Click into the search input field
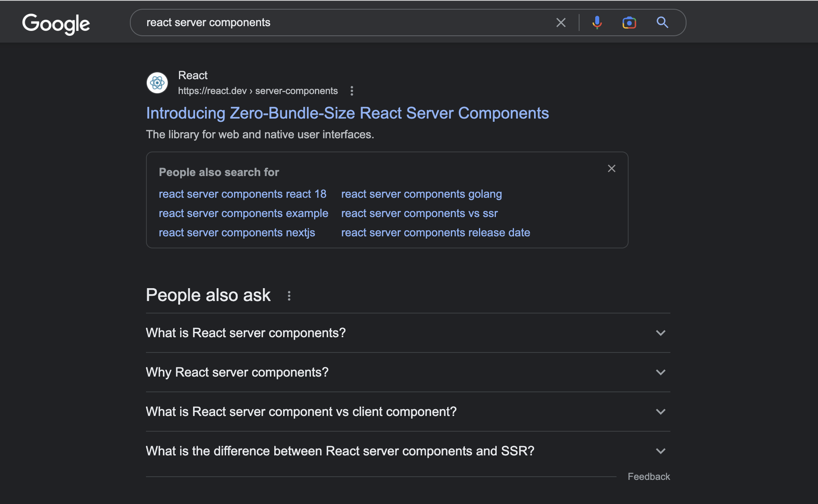Image resolution: width=818 pixels, height=504 pixels. 346,23
